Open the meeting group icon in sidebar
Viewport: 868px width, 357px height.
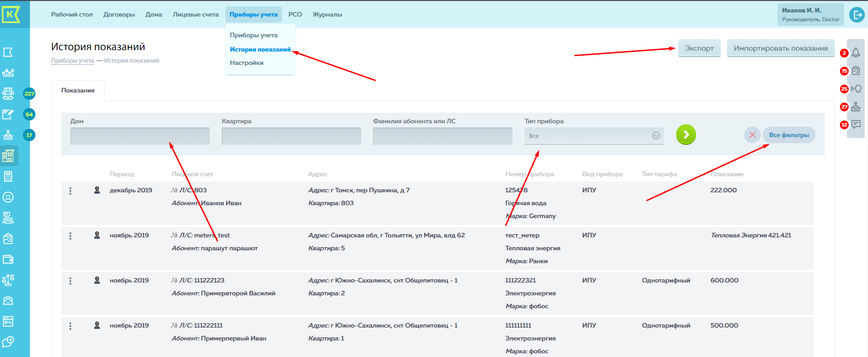8,218
